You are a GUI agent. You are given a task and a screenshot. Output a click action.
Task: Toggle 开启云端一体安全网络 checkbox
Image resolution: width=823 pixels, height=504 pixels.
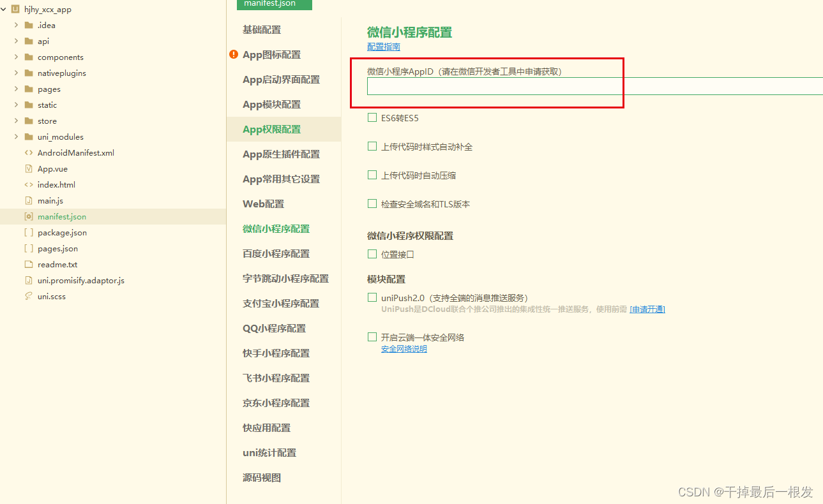[x=372, y=337]
